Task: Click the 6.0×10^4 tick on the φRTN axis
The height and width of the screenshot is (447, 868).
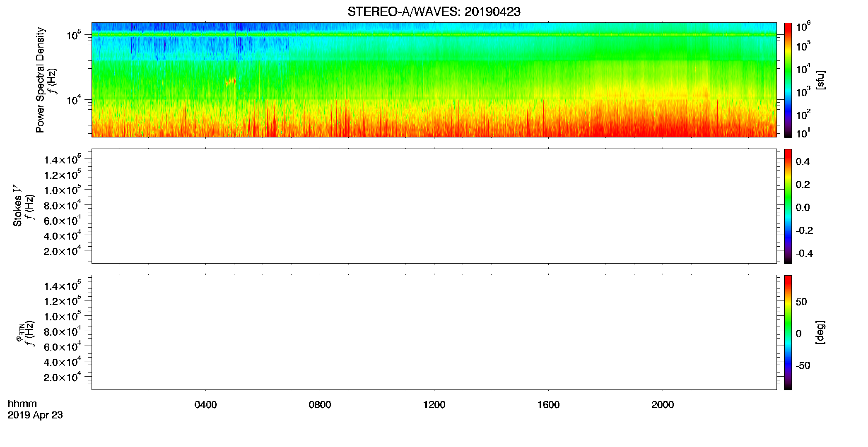Action: [63, 346]
